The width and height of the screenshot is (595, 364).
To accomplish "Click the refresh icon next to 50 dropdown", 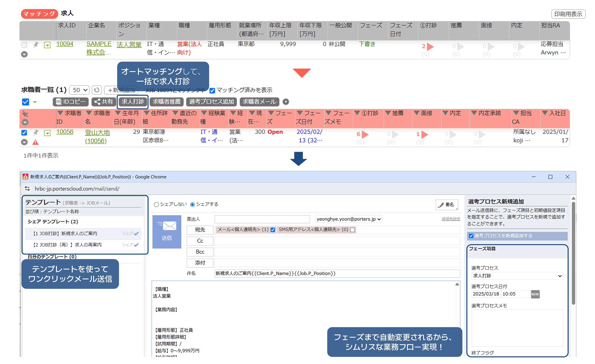I will coord(97,90).
